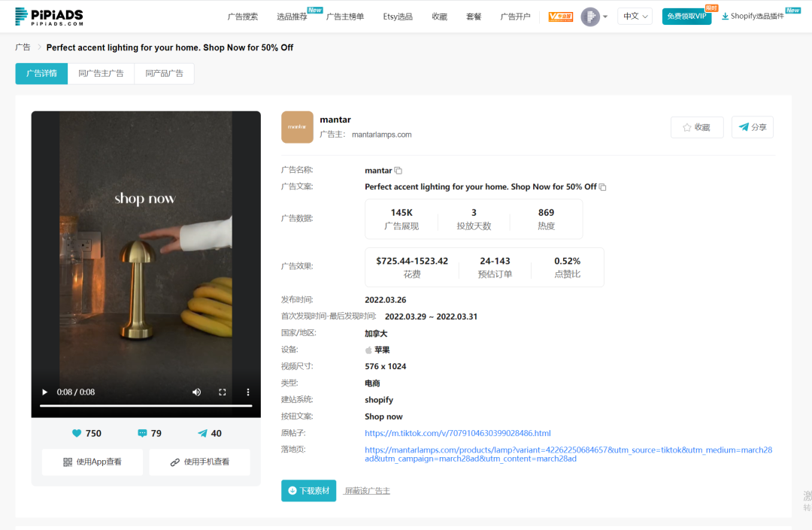Click 使用手机查看 button
812x530 pixels.
[199, 462]
